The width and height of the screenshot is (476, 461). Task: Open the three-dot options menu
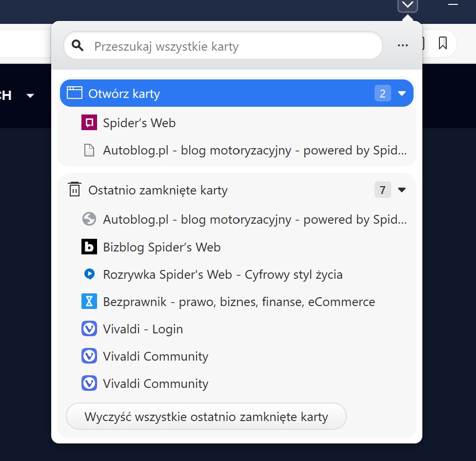(402, 45)
